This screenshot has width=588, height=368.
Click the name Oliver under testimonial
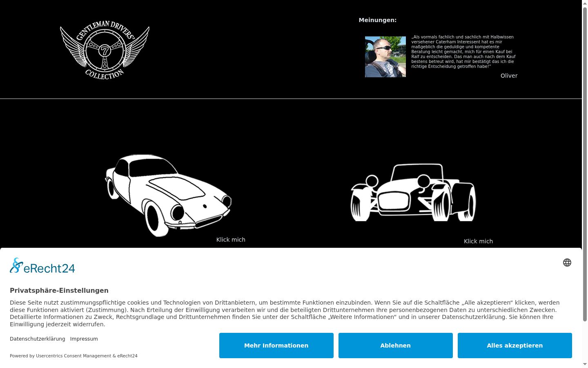[x=509, y=76]
